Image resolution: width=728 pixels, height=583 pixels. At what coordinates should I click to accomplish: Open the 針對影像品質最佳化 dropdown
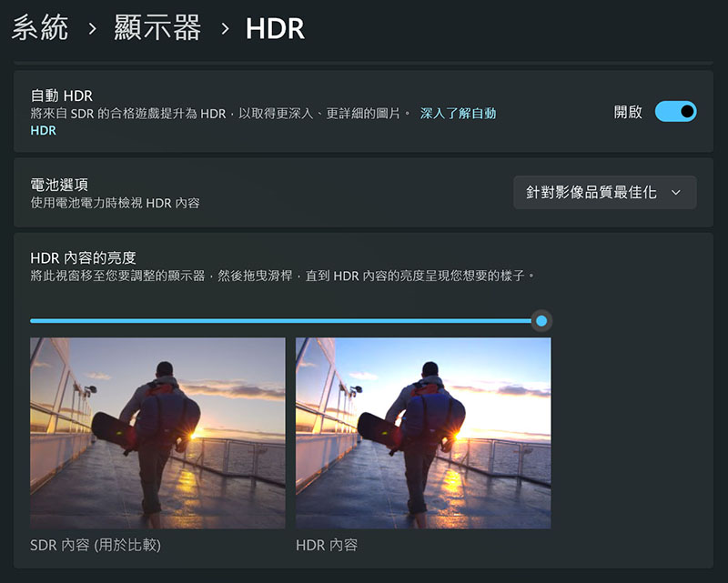(604, 192)
